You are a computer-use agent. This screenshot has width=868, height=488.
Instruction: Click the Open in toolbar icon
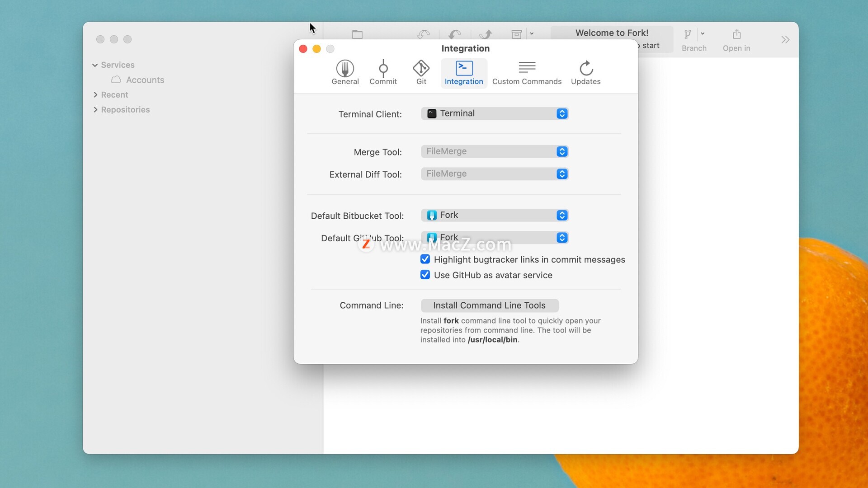pos(737,34)
